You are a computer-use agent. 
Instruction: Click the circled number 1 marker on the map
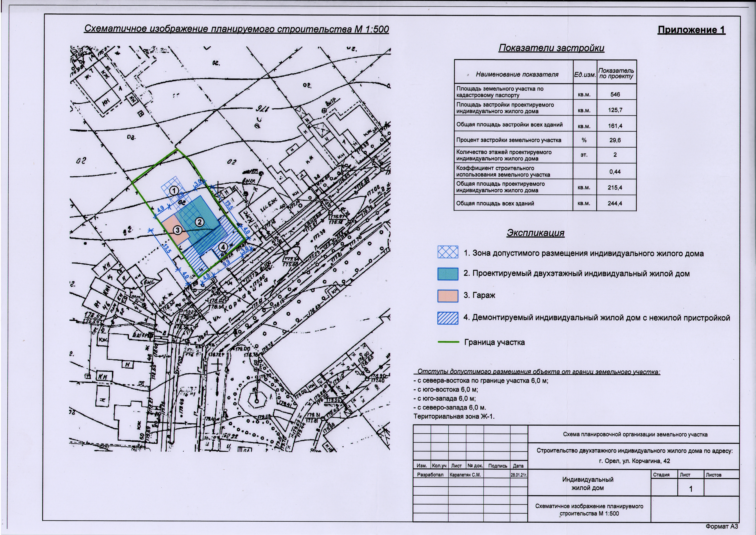tap(174, 191)
